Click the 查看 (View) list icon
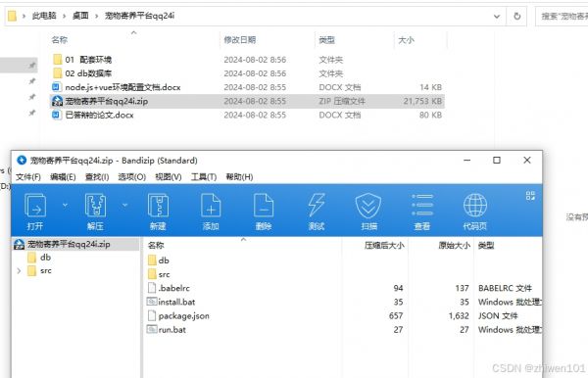 (422, 212)
